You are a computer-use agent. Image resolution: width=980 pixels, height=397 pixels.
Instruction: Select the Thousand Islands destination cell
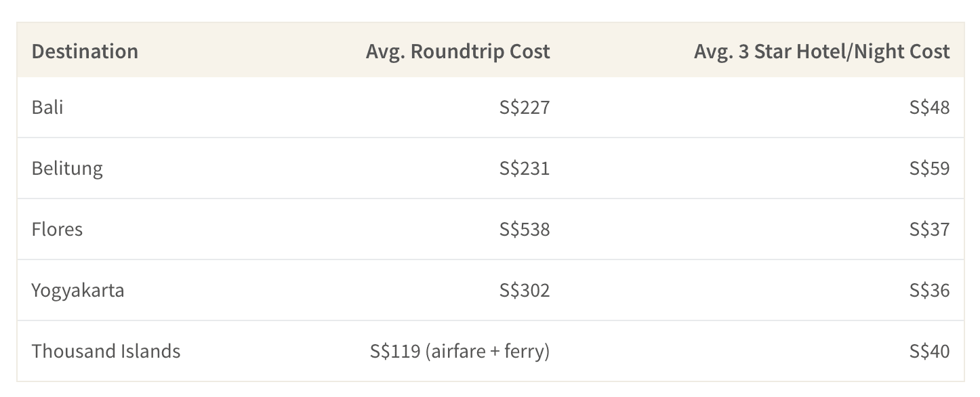(106, 351)
